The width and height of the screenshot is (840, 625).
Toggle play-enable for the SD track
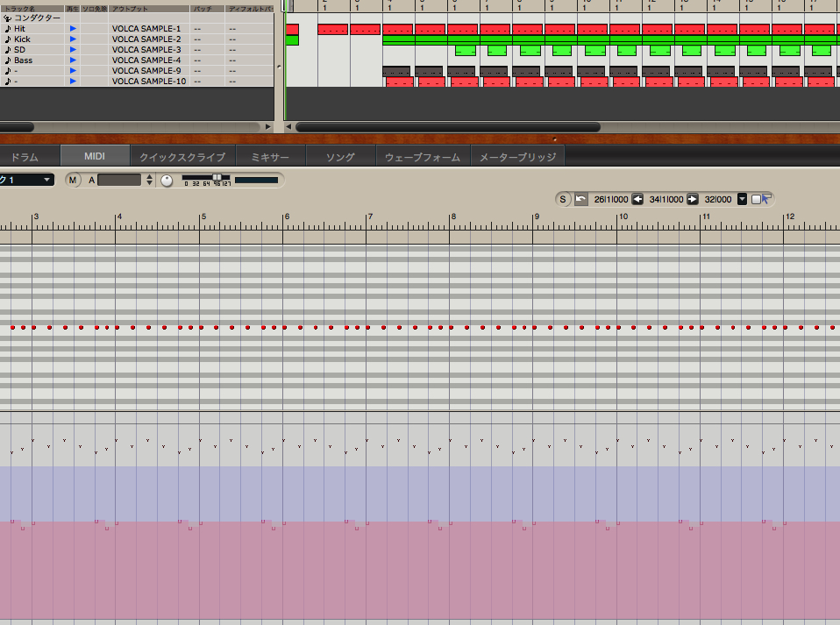tap(73, 50)
